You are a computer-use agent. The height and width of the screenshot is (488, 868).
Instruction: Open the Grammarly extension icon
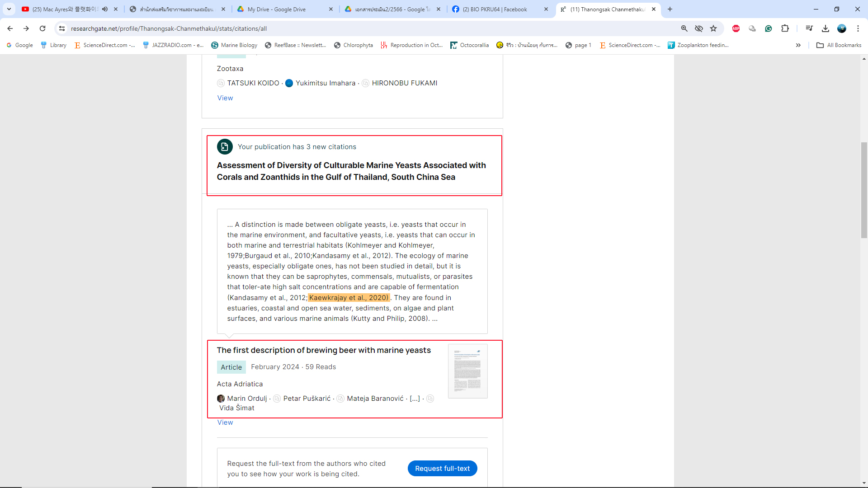coord(768,28)
